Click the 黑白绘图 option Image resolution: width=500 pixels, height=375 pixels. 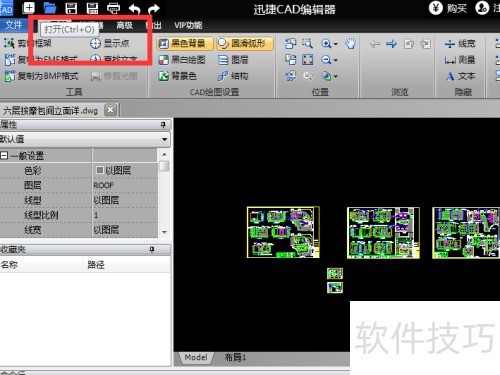coord(182,60)
